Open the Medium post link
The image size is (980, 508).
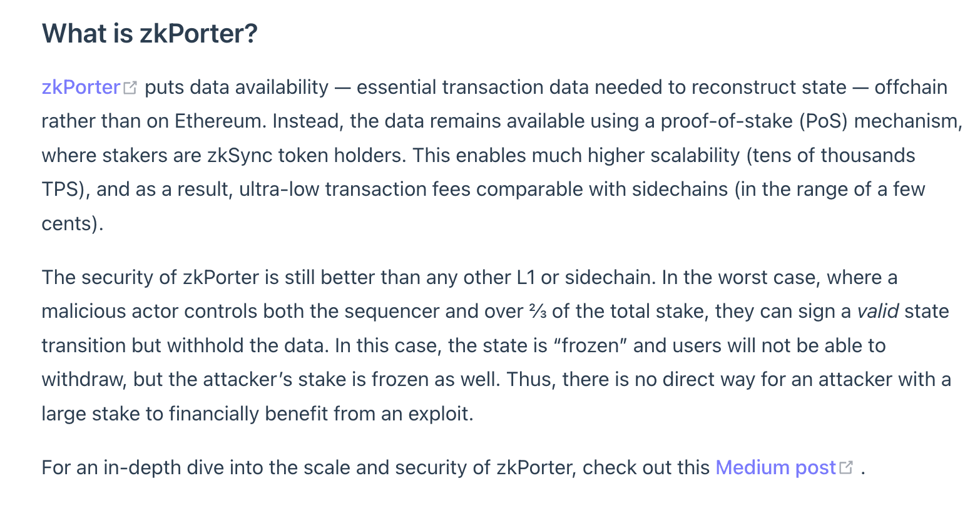coord(775,467)
